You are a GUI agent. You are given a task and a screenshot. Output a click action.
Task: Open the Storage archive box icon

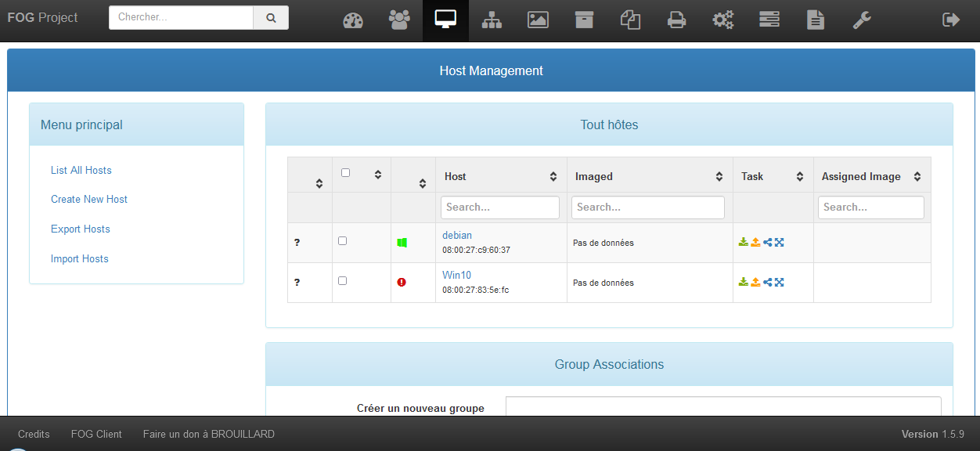(584, 20)
